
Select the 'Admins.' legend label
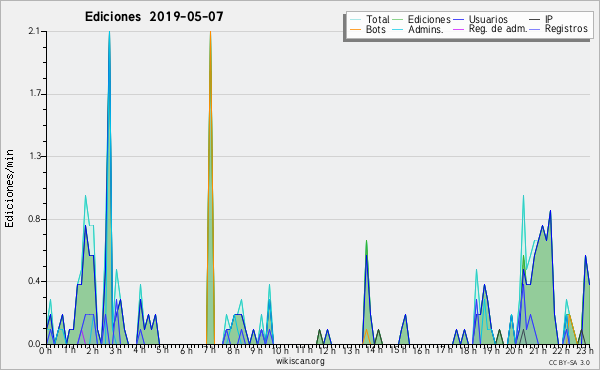click(x=426, y=29)
